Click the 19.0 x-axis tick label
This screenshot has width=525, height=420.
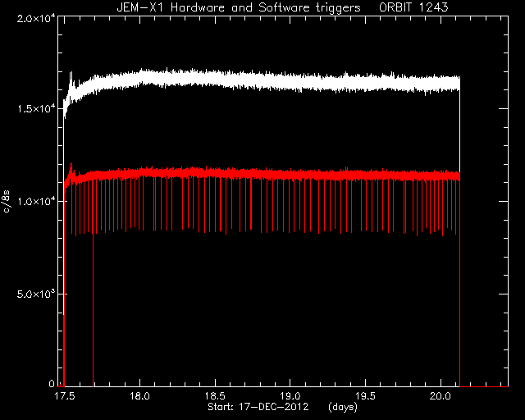coord(290,396)
